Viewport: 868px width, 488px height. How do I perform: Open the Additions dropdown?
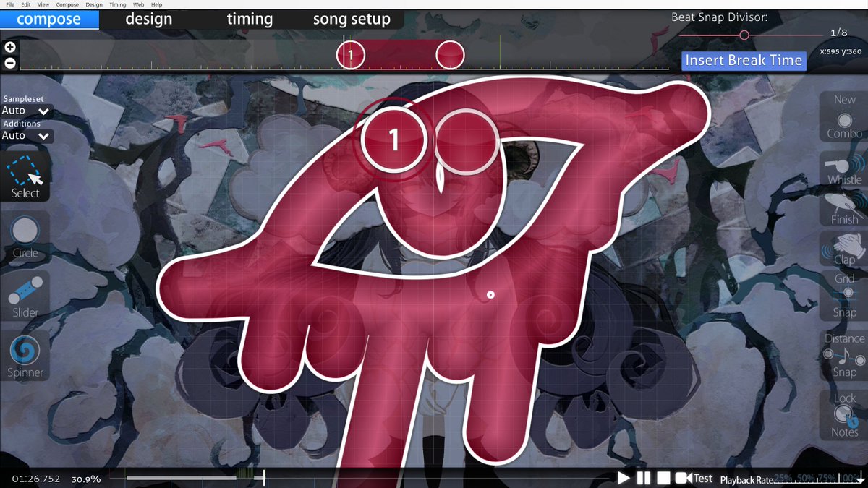pos(27,136)
